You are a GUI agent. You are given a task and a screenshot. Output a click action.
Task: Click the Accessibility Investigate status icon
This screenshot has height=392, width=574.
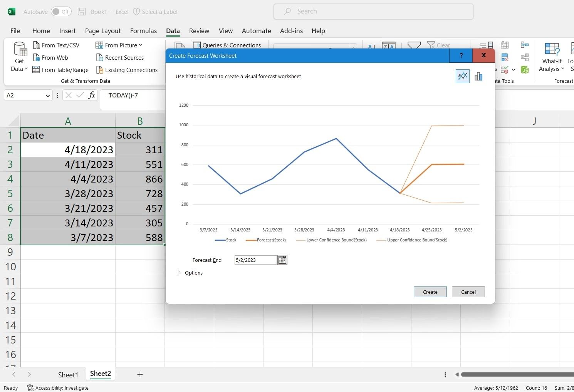(x=30, y=388)
